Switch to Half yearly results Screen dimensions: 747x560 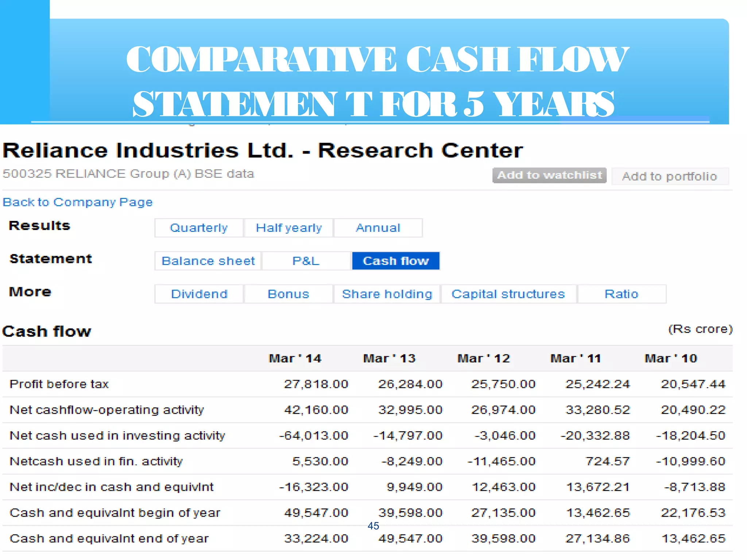[289, 228]
